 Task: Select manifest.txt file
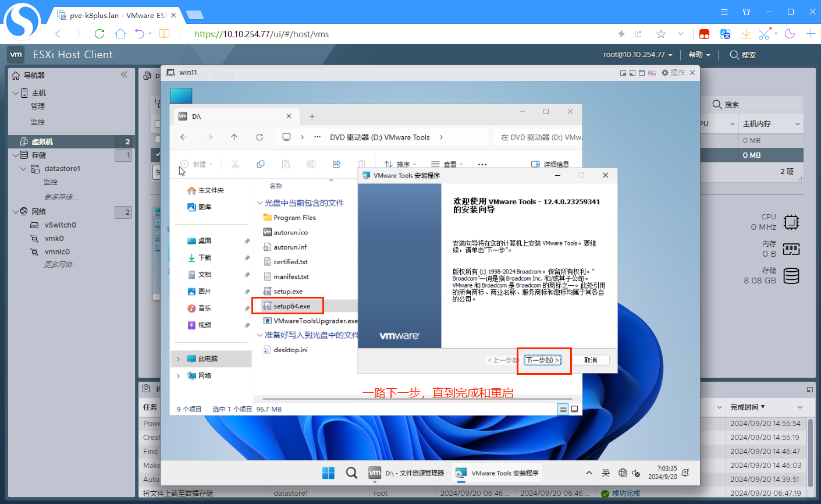tap(291, 277)
